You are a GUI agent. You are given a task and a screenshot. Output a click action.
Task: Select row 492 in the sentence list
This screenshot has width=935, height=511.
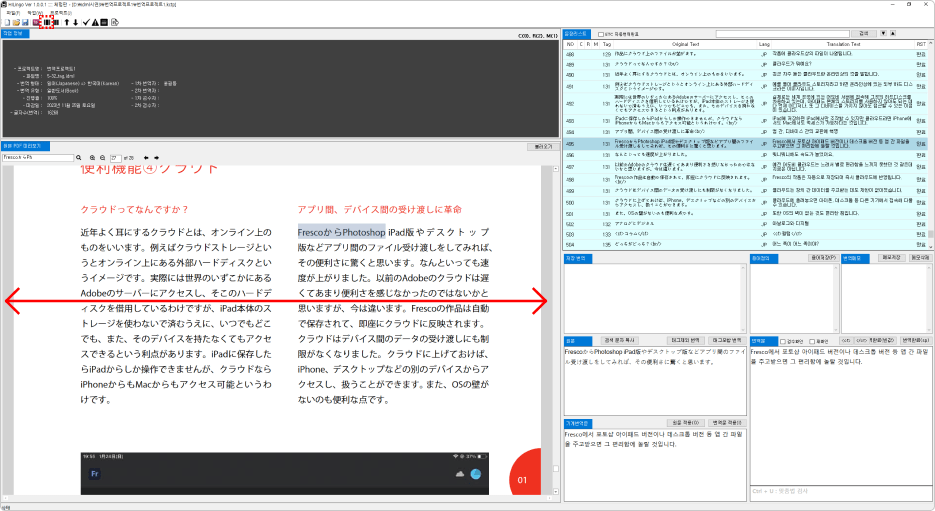[745, 104]
